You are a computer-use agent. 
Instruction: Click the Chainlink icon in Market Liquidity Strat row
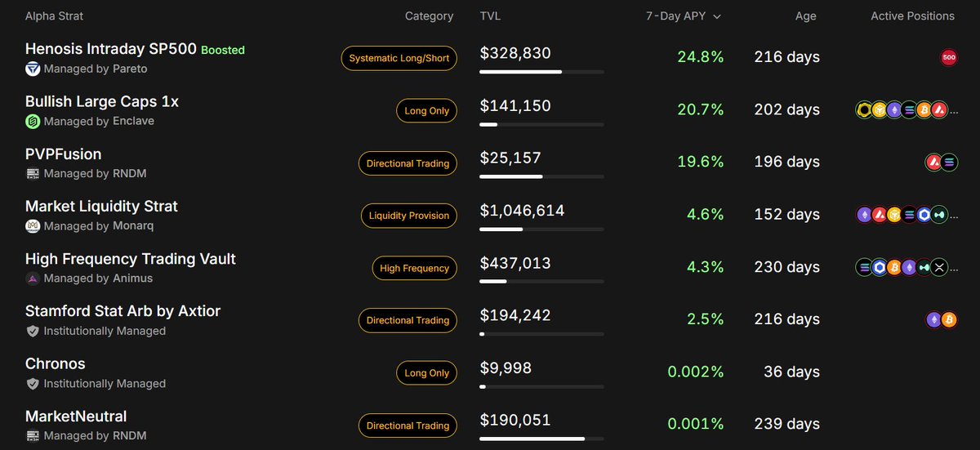[924, 215]
